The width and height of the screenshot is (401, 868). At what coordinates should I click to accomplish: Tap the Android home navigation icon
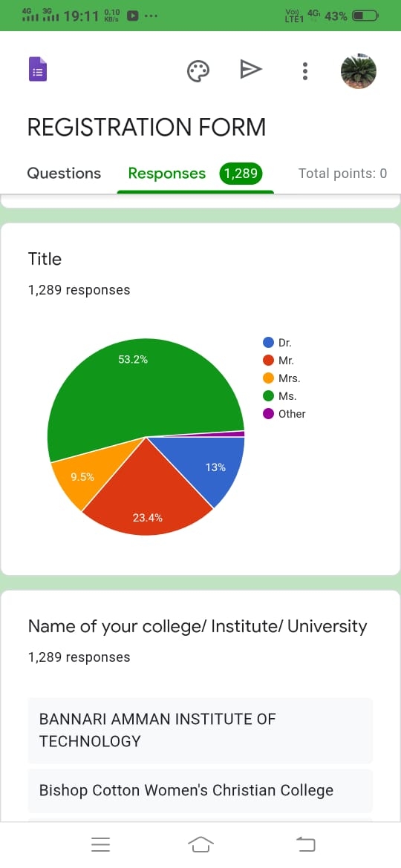point(200,844)
